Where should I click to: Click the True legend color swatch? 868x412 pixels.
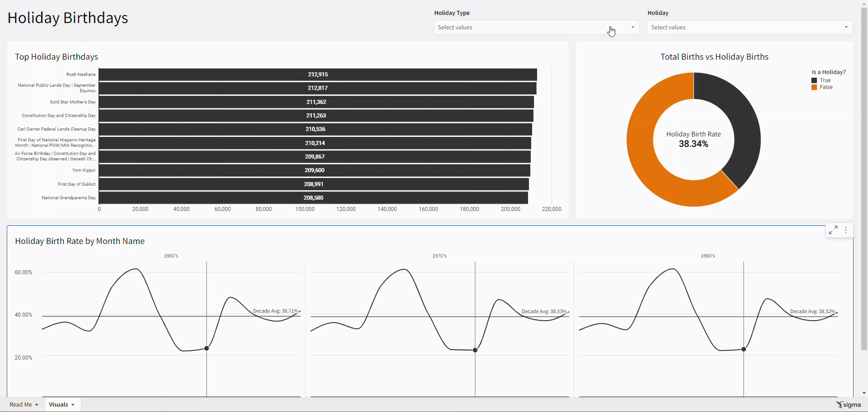click(x=814, y=80)
